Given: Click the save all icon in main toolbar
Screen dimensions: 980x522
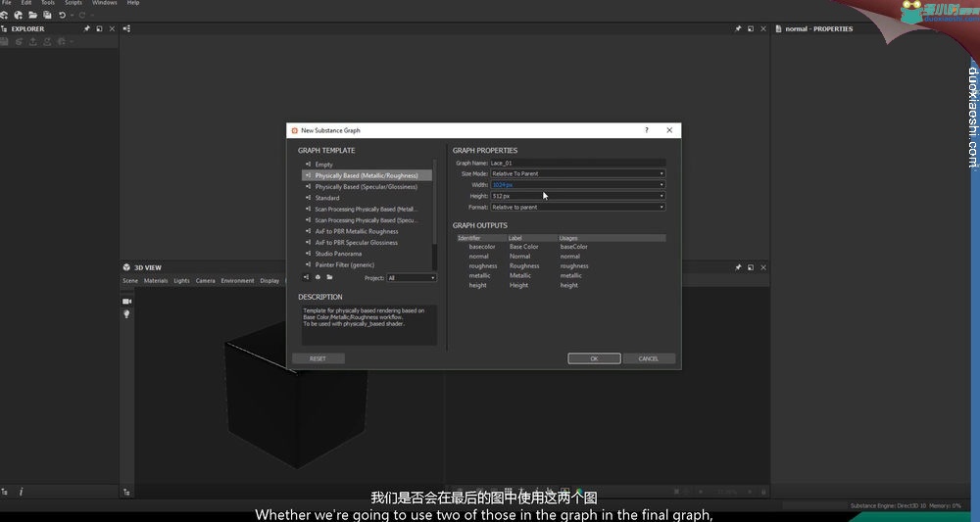Looking at the screenshot, I should (x=47, y=15).
